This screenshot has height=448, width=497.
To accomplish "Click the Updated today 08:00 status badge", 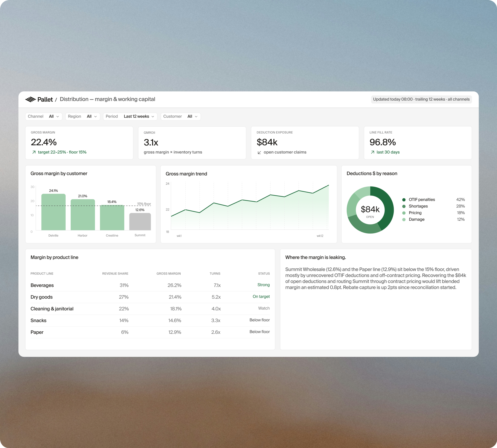I will coord(421,99).
